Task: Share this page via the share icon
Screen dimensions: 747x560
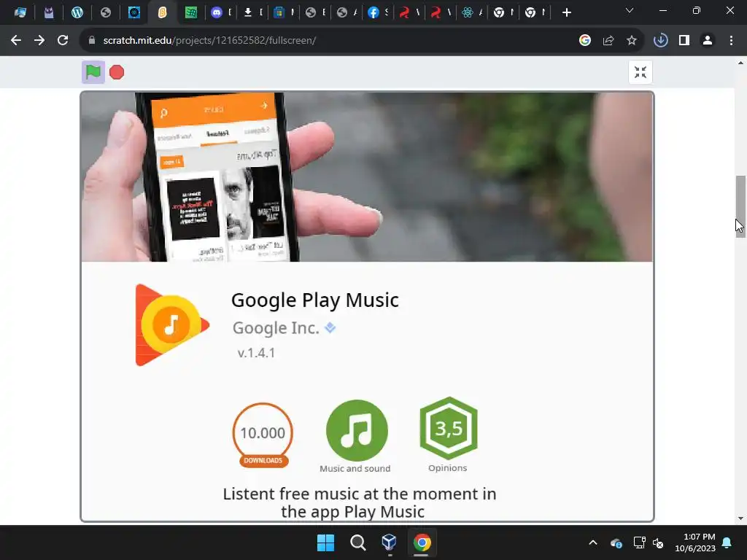Action: coord(608,41)
